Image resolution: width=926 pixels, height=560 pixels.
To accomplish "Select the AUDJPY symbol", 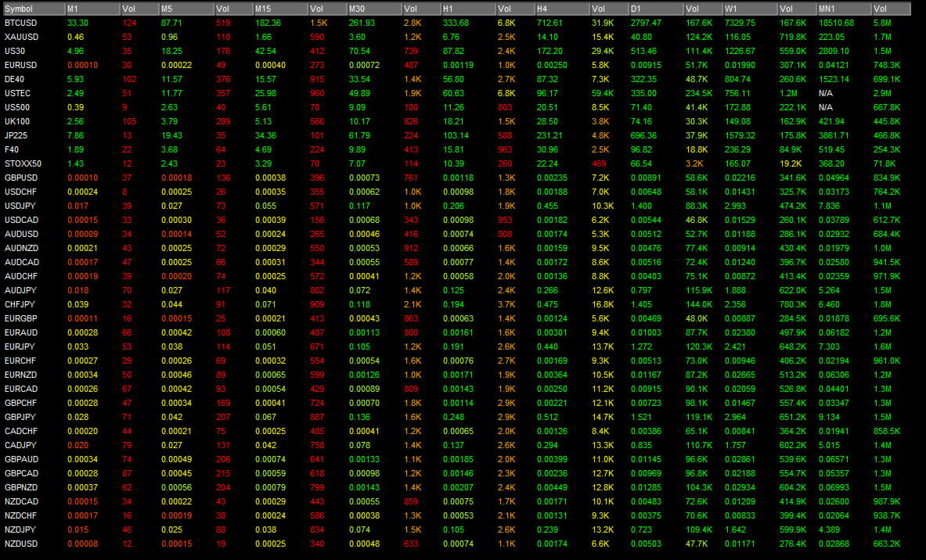I will click(20, 290).
